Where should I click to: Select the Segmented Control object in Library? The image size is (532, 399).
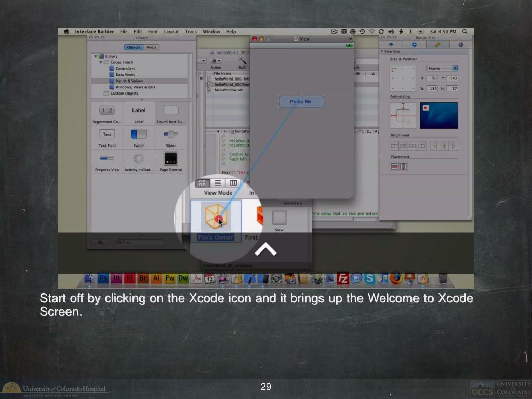click(107, 114)
